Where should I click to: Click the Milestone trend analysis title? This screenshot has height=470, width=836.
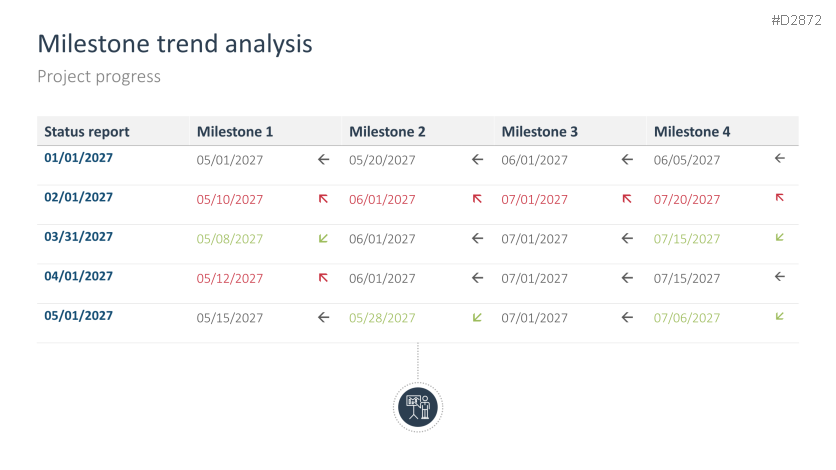175,44
